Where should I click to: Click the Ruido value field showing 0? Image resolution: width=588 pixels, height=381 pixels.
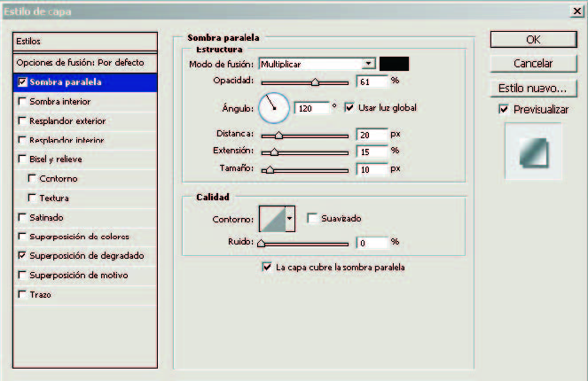[x=372, y=243]
